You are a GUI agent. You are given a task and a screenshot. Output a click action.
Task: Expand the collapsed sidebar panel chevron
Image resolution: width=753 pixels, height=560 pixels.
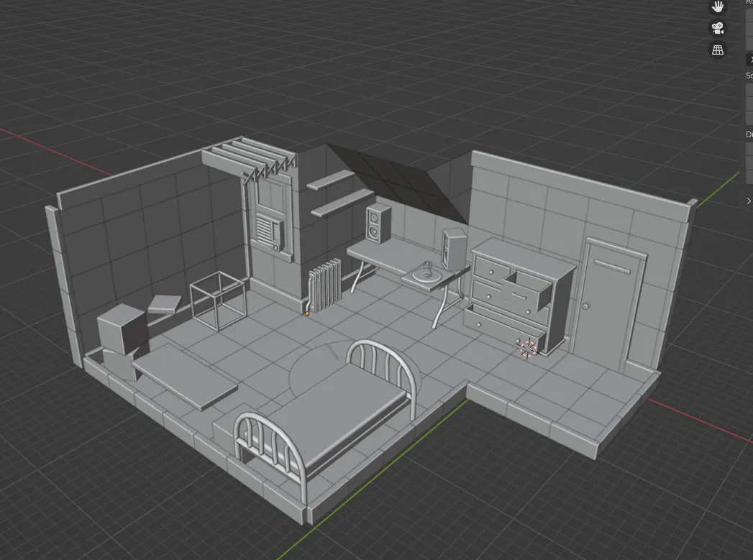[749, 201]
